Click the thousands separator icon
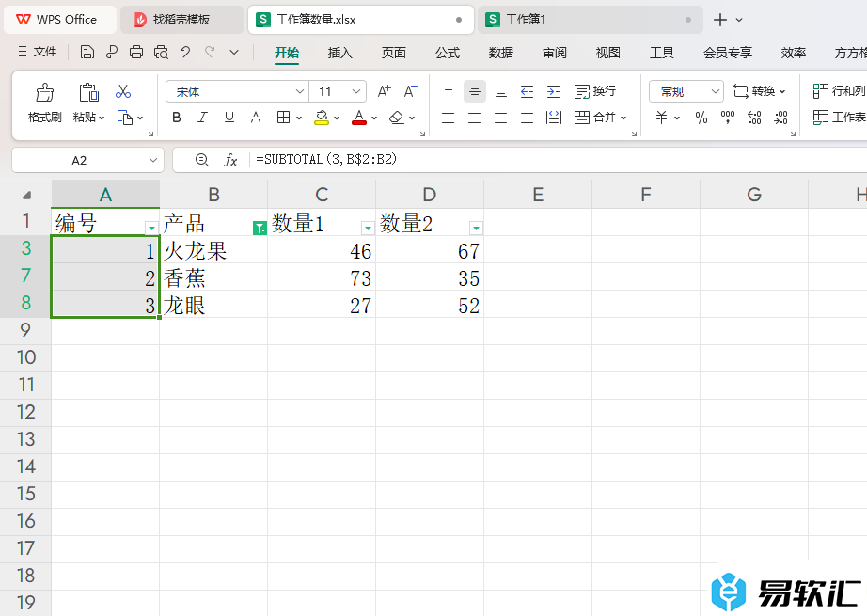Screen dimensions: 867x616 click(x=728, y=118)
